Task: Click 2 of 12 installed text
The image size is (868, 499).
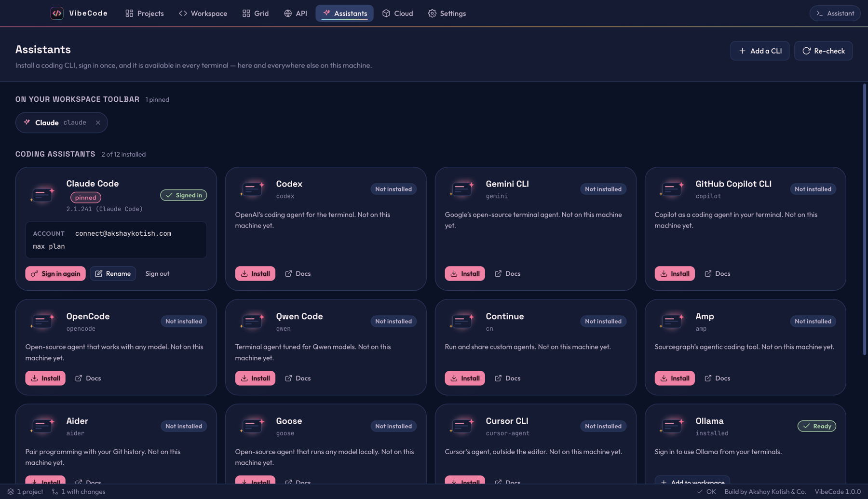Action: [x=123, y=154]
